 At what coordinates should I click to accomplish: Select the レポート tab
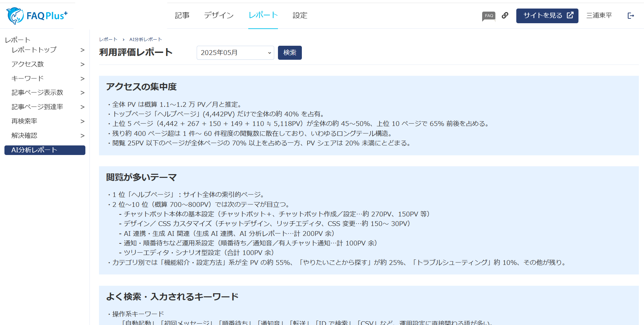(x=263, y=15)
